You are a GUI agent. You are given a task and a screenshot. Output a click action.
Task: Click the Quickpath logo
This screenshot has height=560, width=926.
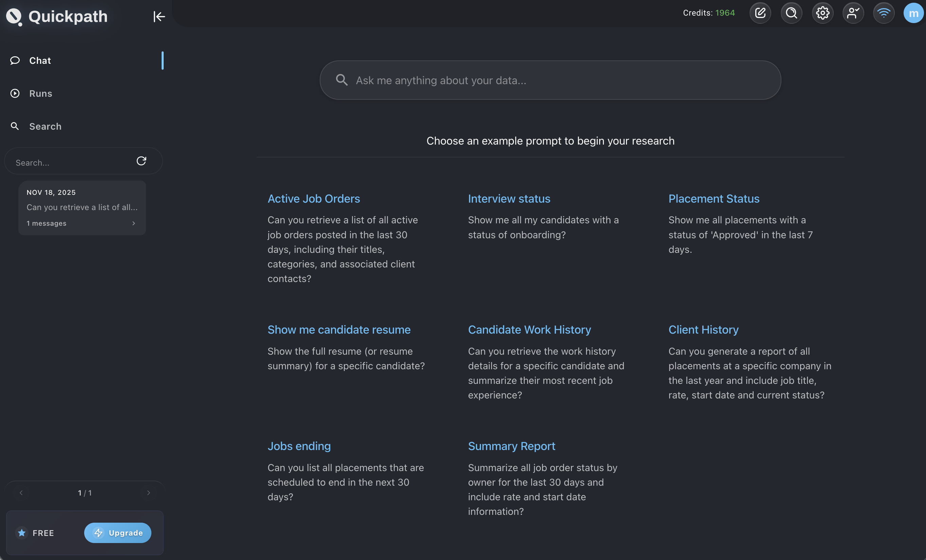coord(14,17)
